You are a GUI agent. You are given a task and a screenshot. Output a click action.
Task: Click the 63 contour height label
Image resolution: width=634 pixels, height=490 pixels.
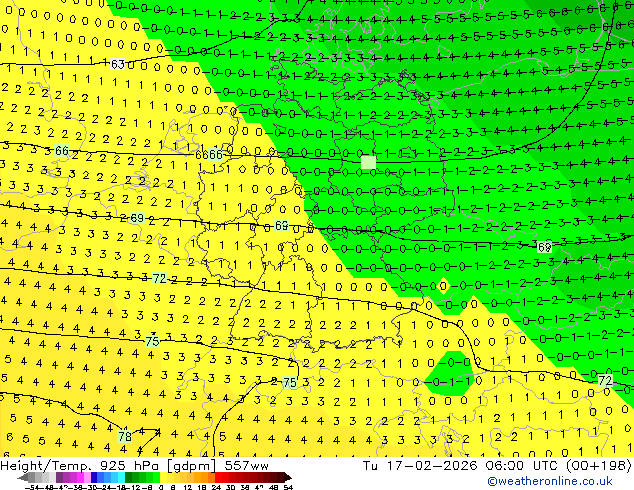(117, 64)
